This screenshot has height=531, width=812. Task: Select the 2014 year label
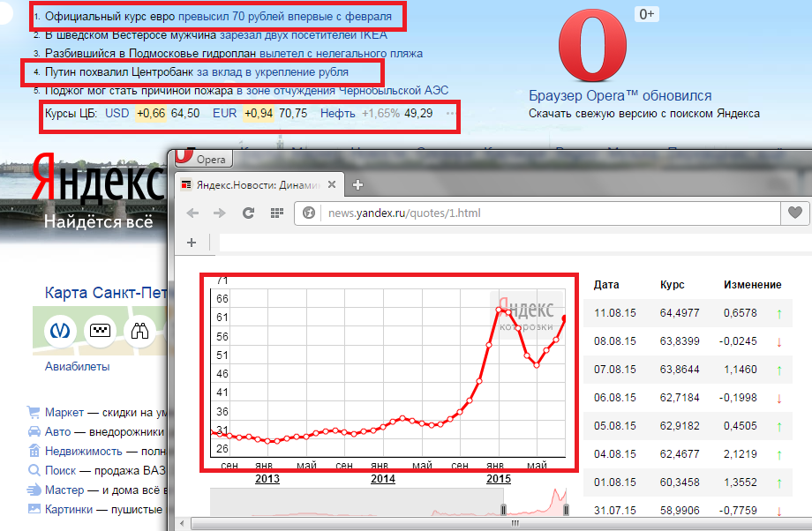coord(383,479)
